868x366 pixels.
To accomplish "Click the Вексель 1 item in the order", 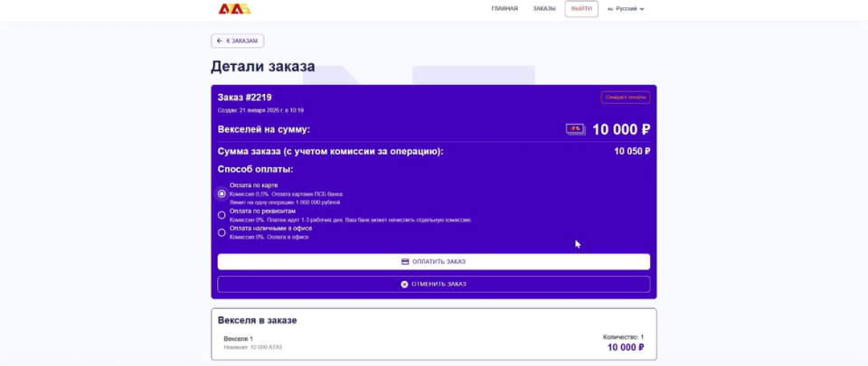I will [x=239, y=339].
